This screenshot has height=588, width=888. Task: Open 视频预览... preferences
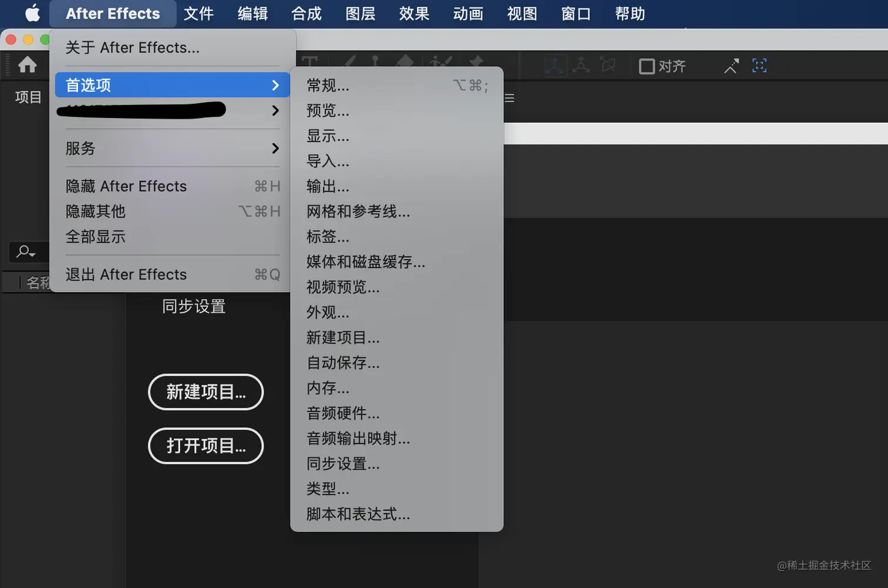(x=397, y=288)
